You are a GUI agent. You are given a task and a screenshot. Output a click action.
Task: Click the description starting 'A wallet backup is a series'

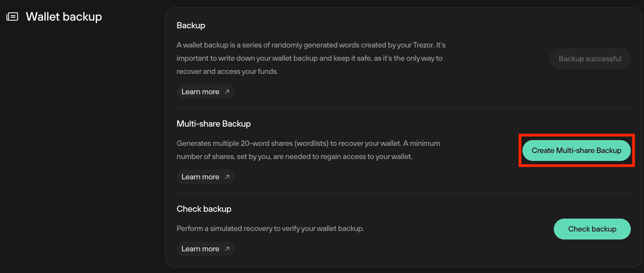click(x=311, y=58)
